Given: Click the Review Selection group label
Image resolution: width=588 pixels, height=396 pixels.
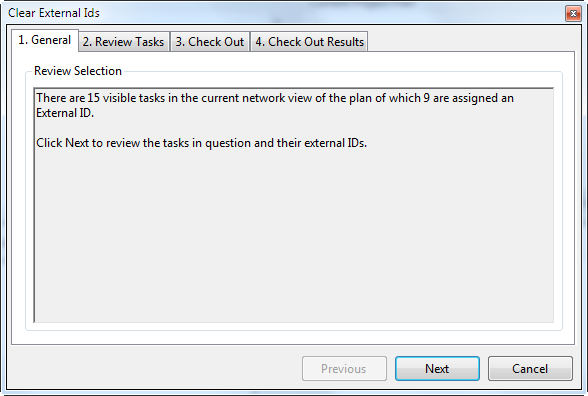Looking at the screenshot, I should pos(78,71).
